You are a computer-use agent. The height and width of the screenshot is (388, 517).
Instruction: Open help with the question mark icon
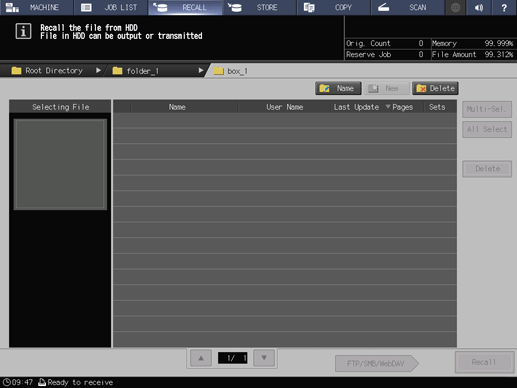[504, 7]
